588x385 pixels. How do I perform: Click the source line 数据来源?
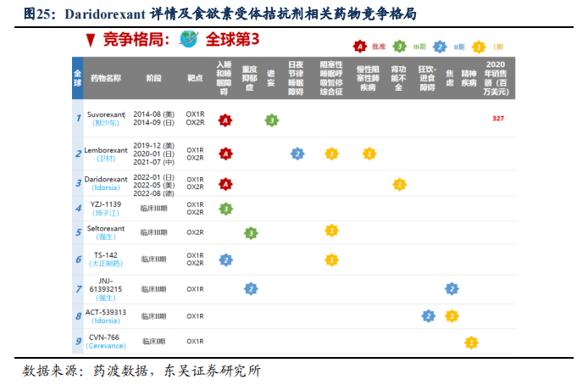(x=141, y=371)
